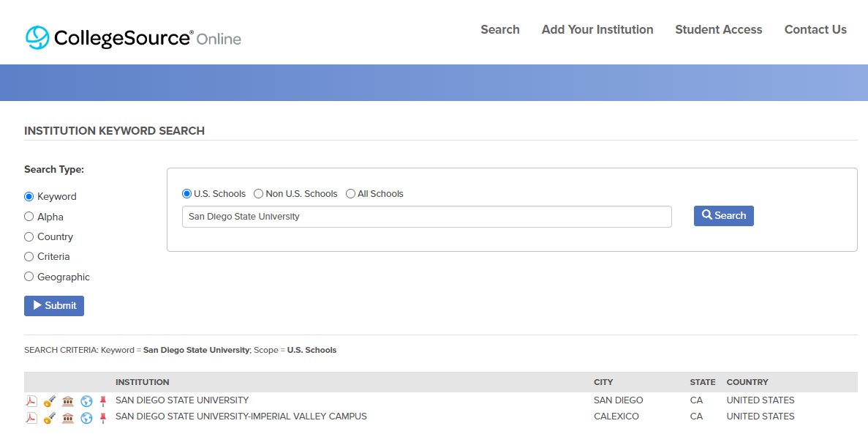
Task: Choose the U.S. Schools scope option
Action: (x=186, y=194)
